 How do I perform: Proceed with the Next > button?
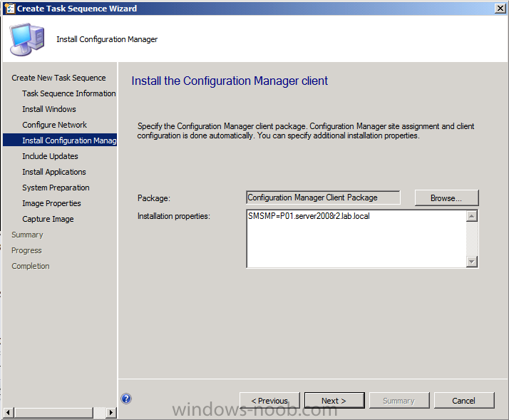pos(334,401)
